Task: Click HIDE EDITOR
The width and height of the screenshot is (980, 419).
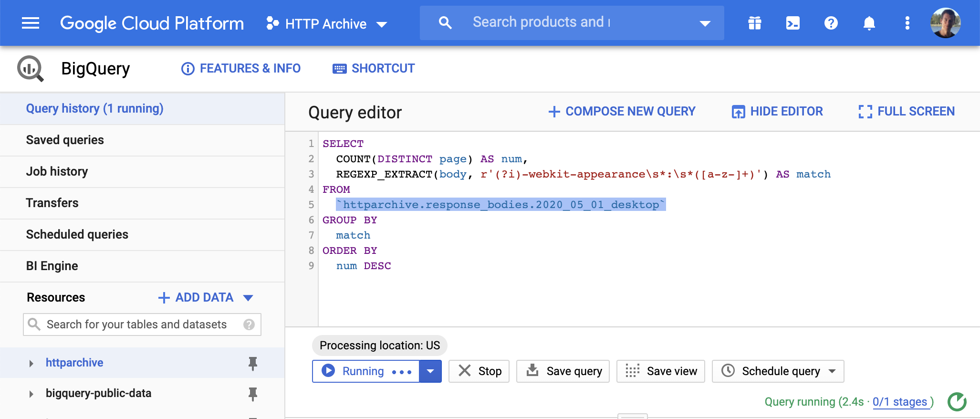Action: pyautogui.click(x=777, y=111)
